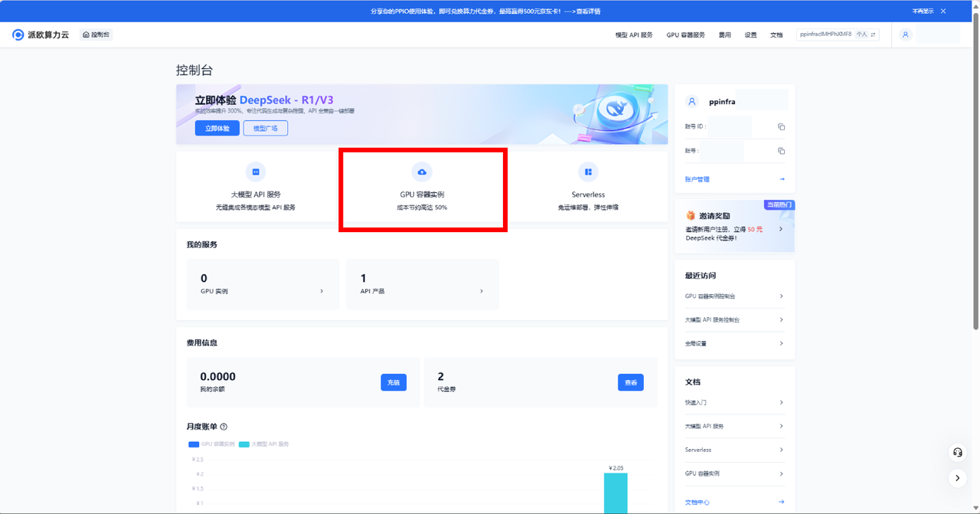Click the 大模型 API 服务 card icon

click(x=256, y=172)
